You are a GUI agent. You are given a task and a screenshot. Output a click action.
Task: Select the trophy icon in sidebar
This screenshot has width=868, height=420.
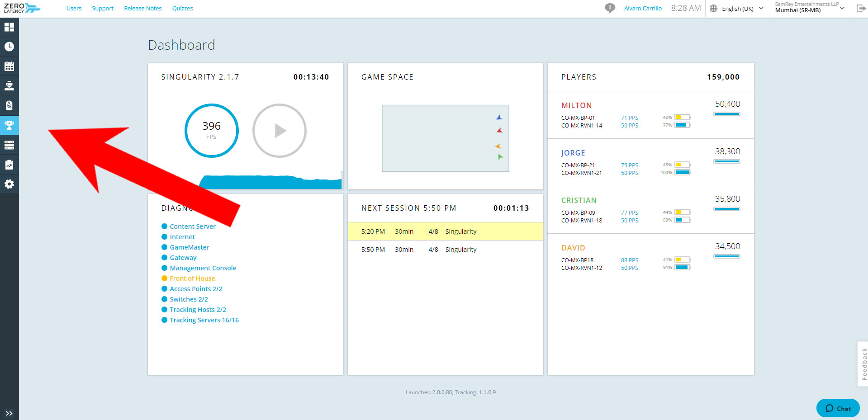[9, 125]
